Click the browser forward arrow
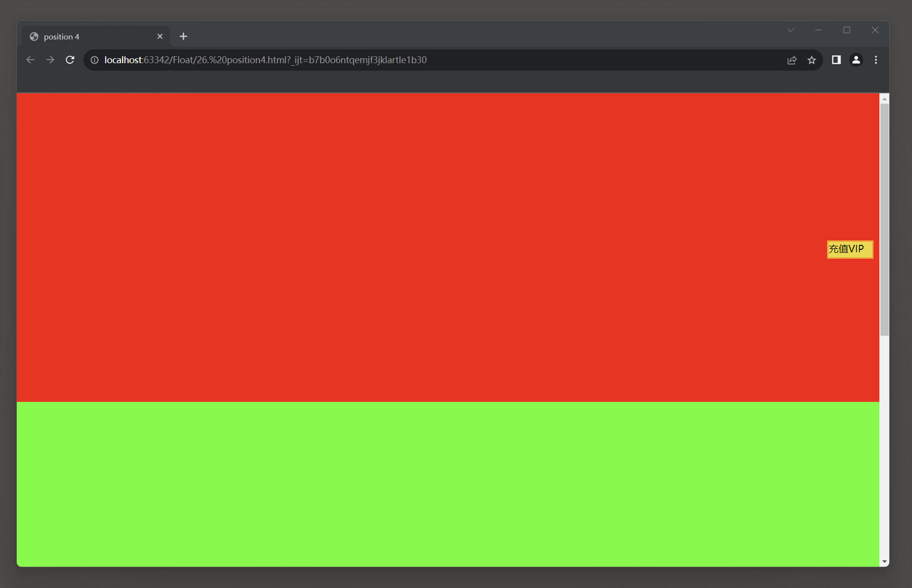Image resolution: width=912 pixels, height=588 pixels. tap(50, 60)
